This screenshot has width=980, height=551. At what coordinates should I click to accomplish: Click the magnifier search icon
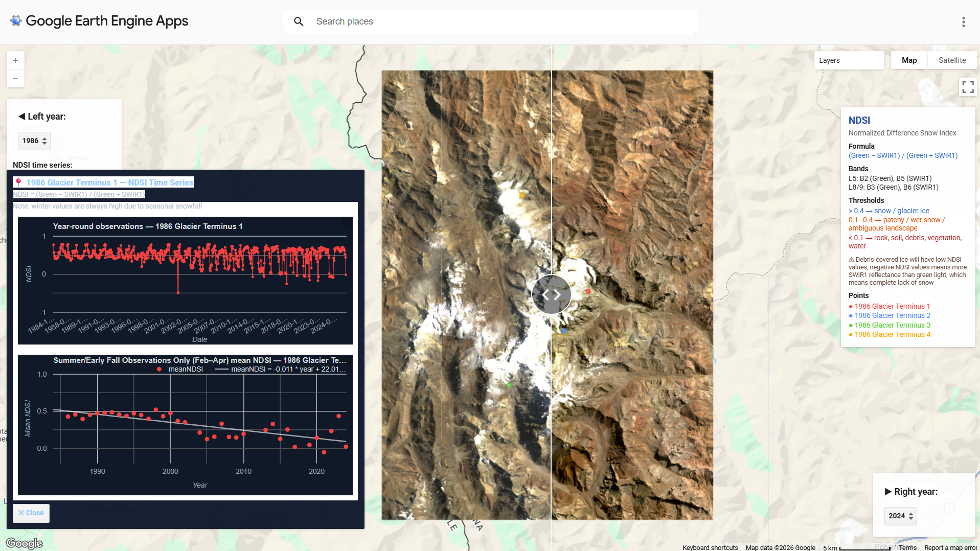click(299, 21)
